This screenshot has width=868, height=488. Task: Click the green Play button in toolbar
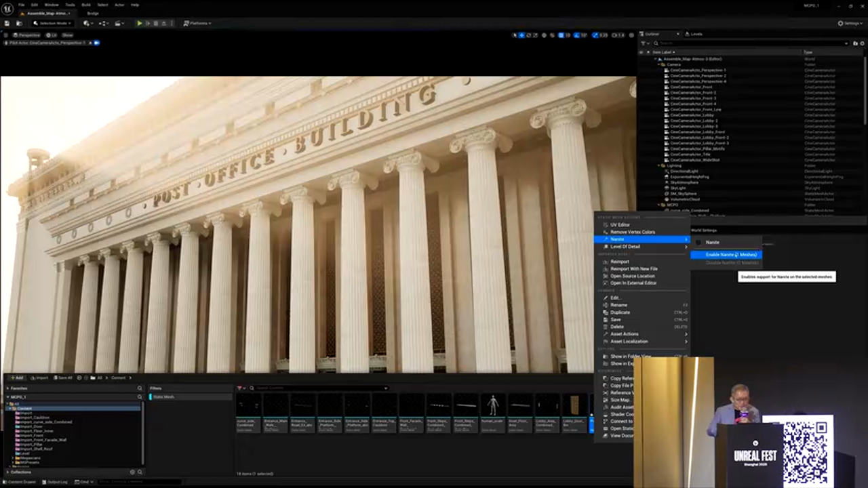(140, 23)
